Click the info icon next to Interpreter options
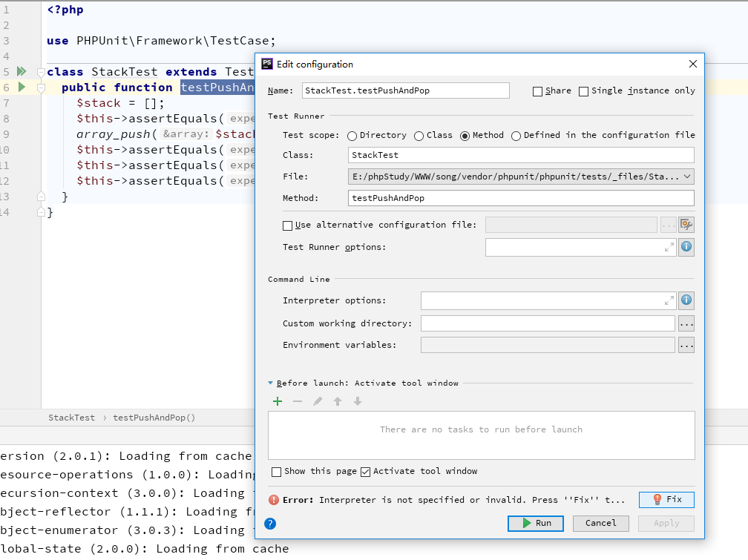This screenshot has width=748, height=560. [x=686, y=300]
